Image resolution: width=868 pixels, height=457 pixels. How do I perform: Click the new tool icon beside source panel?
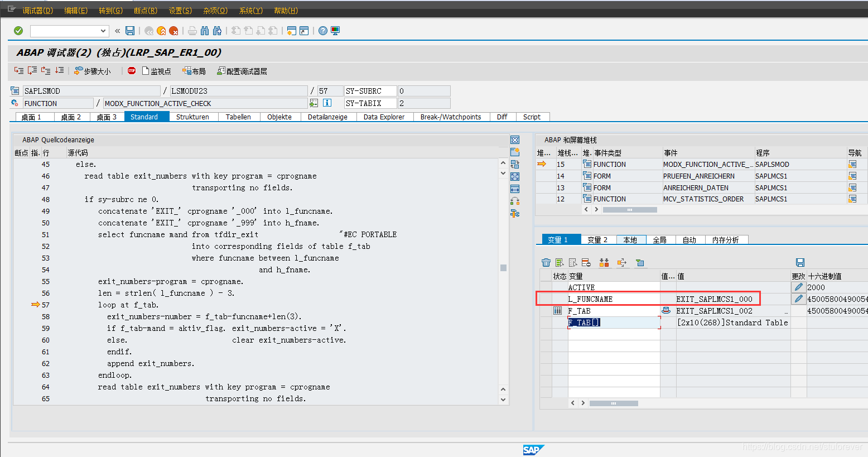[x=515, y=152]
